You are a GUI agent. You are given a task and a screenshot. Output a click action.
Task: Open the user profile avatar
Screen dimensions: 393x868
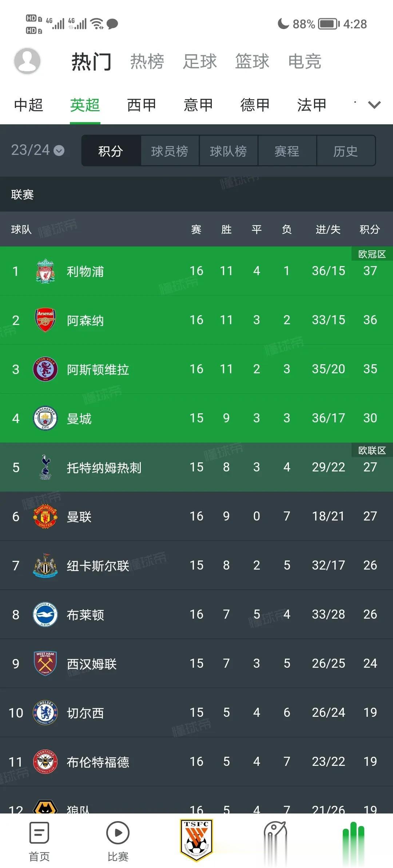pyautogui.click(x=27, y=61)
